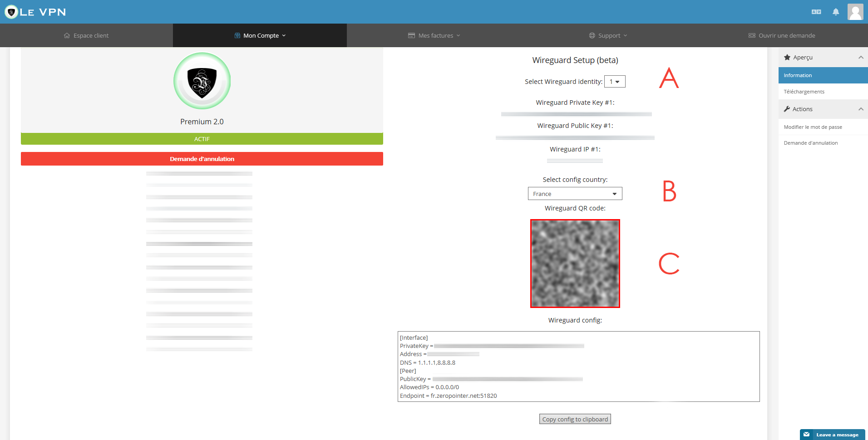The width and height of the screenshot is (868, 440).
Task: Click the Mes factures card icon
Action: tap(412, 35)
